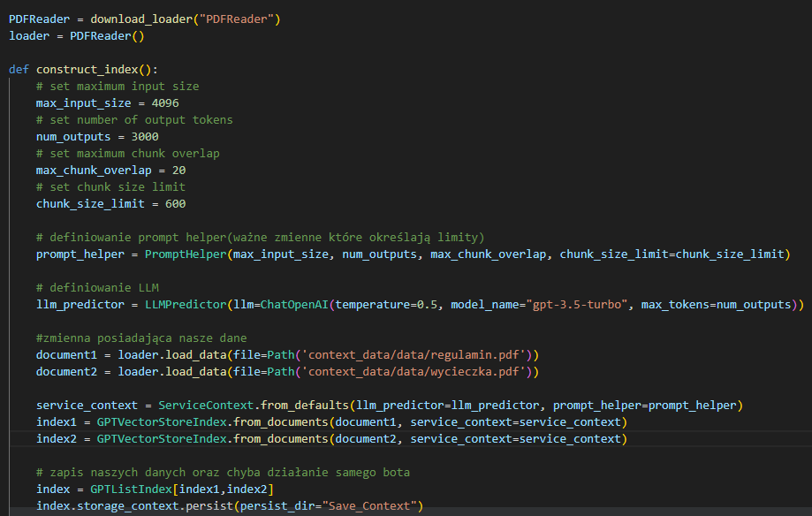Click GPTVectorStoreIndex on the index1 line
The width and height of the screenshot is (812, 516).
[162, 422]
